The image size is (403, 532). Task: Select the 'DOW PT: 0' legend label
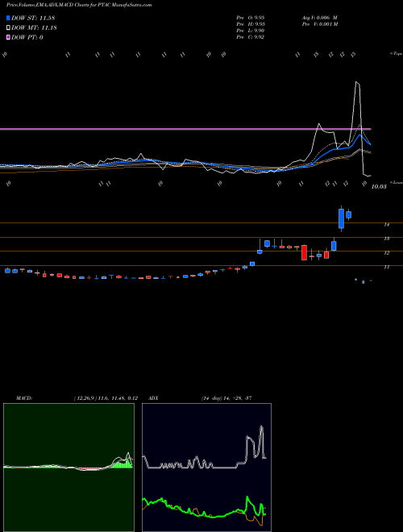pyautogui.click(x=27, y=37)
